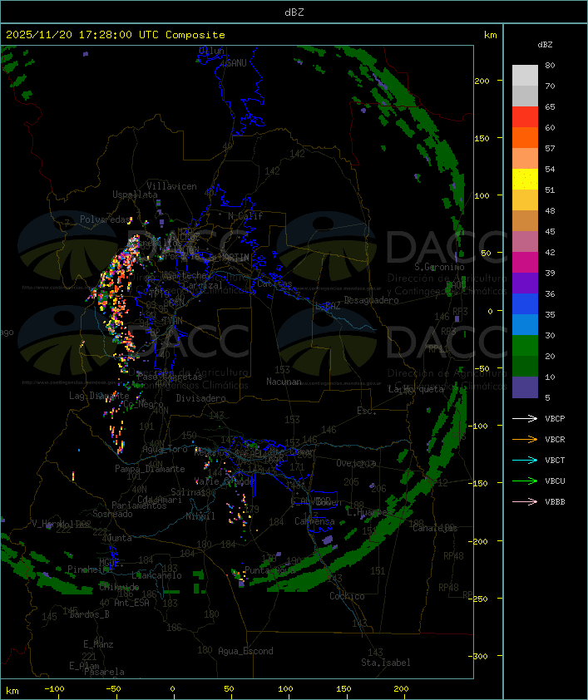The height and width of the screenshot is (700, 588).
Task: Click the Agua_Escond map label
Action: 245,651
